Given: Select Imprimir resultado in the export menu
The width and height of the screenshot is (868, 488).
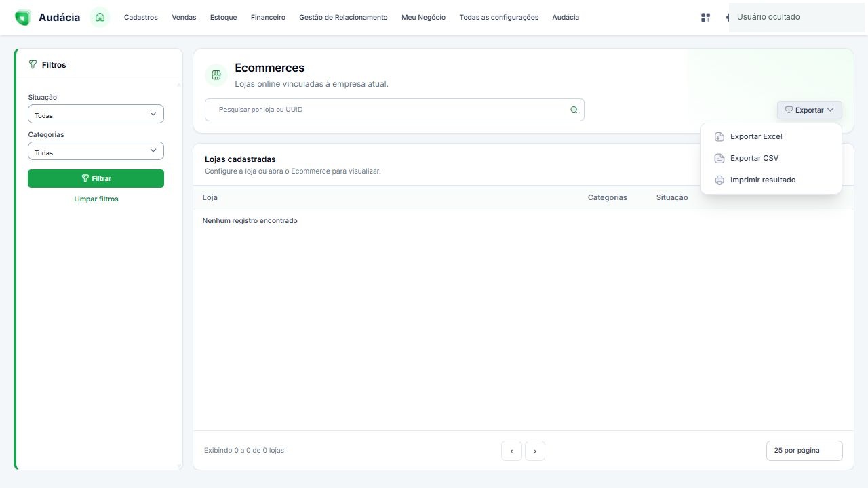Looking at the screenshot, I should point(771,180).
